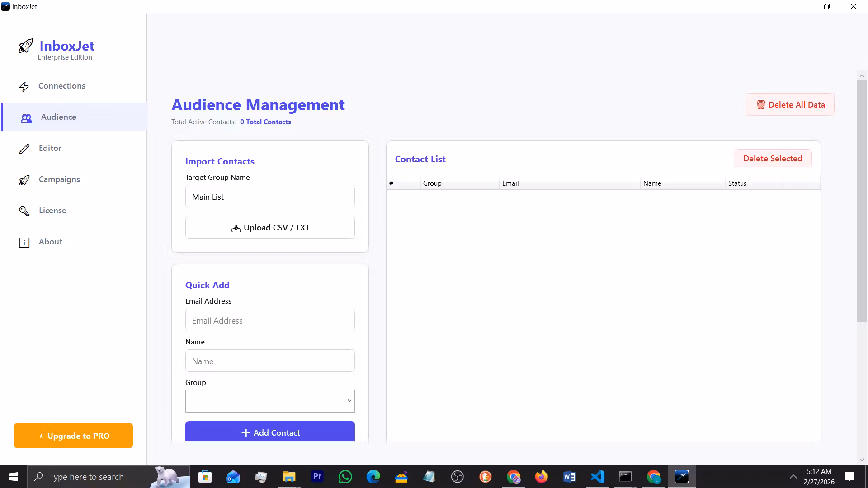Click the taskbar search box
Image resolution: width=868 pixels, height=488 pixels.
pyautogui.click(x=108, y=477)
